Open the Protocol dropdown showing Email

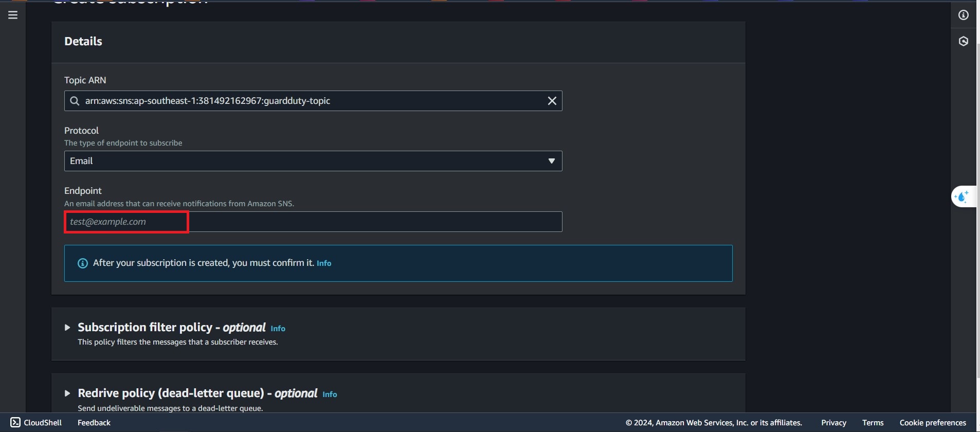[313, 161]
